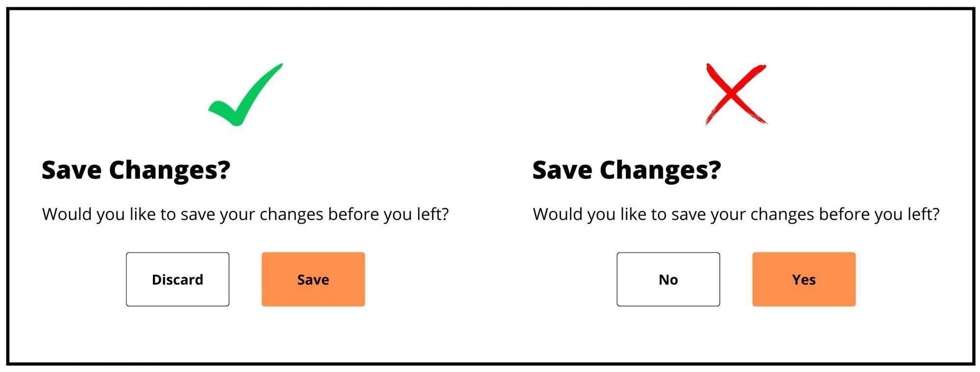Choose the No button
Viewport: 980px width, 372px height.
668,279
